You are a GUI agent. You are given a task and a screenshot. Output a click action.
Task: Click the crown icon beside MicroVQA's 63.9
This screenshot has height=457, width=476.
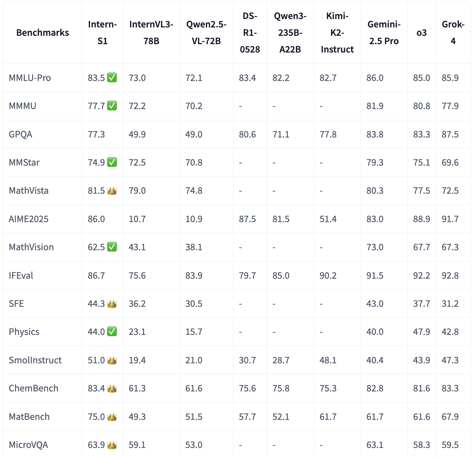tap(112, 445)
